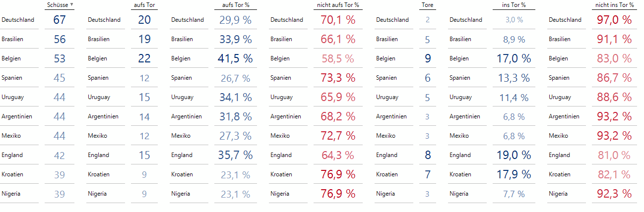Select Deutschland's 67 Schüsse value
Image resolution: width=644 pixels, height=212 pixels.
(60, 20)
